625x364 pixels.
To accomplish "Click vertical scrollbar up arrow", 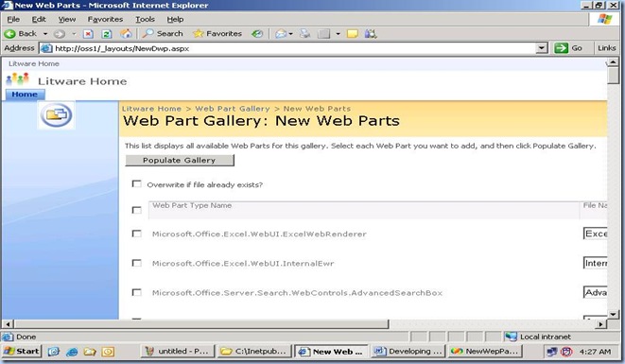I will [x=613, y=61].
